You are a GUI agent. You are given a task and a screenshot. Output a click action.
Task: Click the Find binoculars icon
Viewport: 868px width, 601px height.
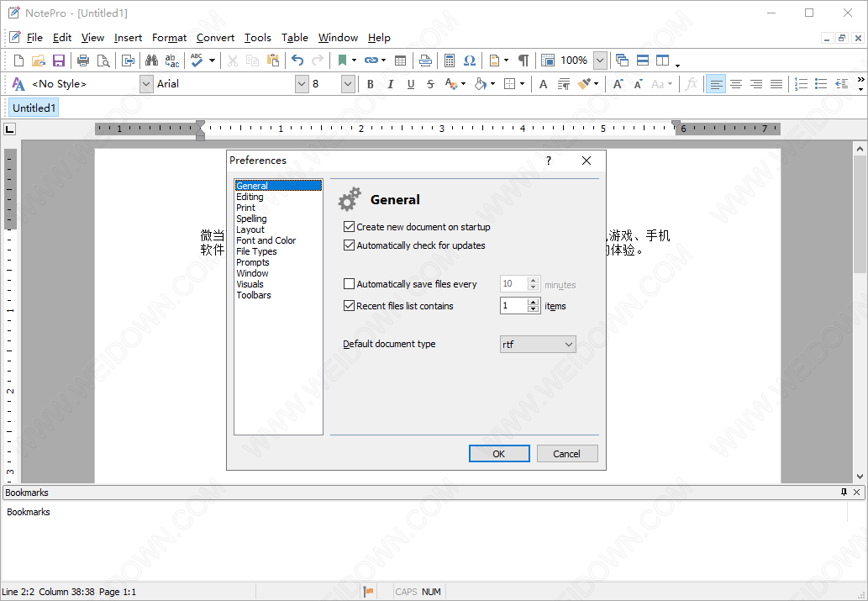coord(151,61)
